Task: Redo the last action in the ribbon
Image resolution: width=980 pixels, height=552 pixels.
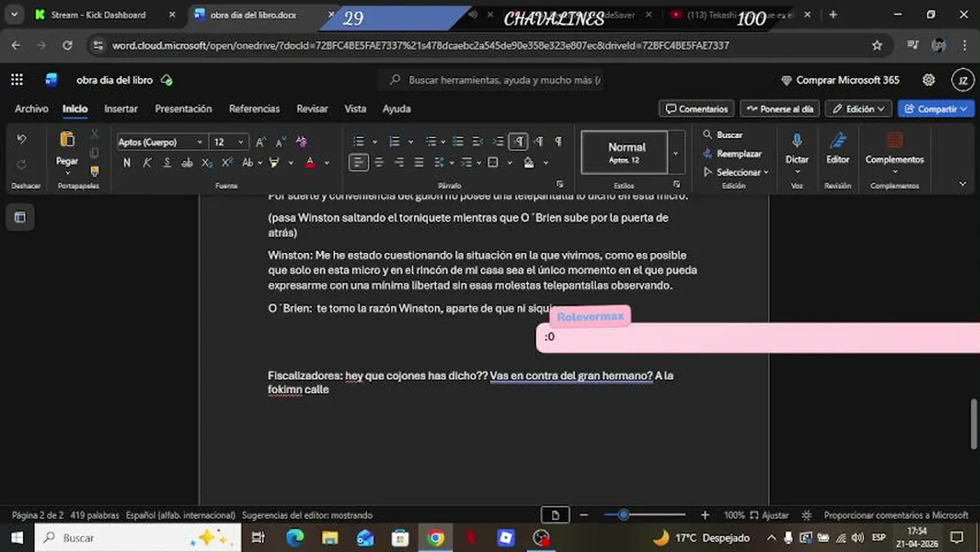Action: (21, 163)
